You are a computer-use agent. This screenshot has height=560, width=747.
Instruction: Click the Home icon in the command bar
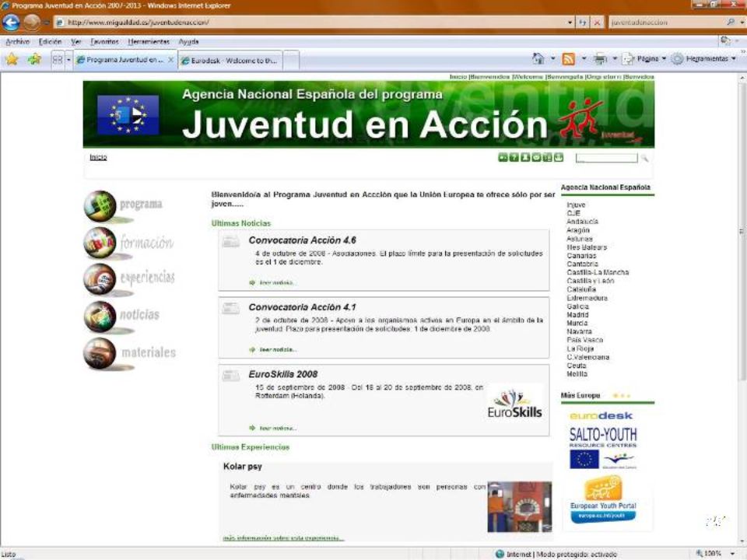pyautogui.click(x=538, y=58)
